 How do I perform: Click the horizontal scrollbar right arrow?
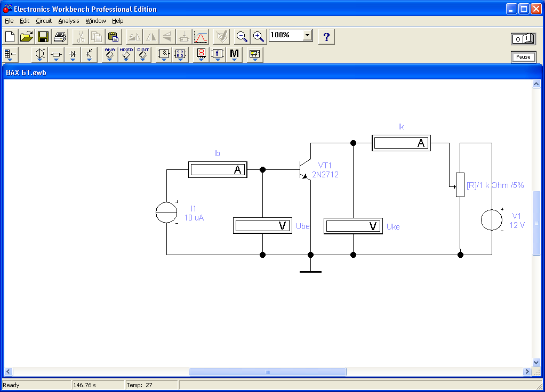[x=527, y=372]
